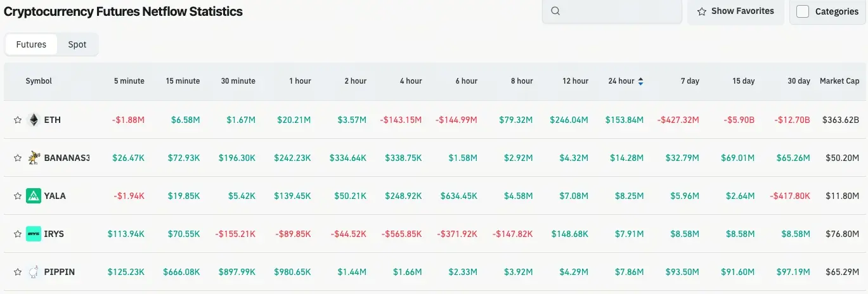Screen dimensions: 868x294
Task: Mark YALA as favorite star
Action: point(18,196)
